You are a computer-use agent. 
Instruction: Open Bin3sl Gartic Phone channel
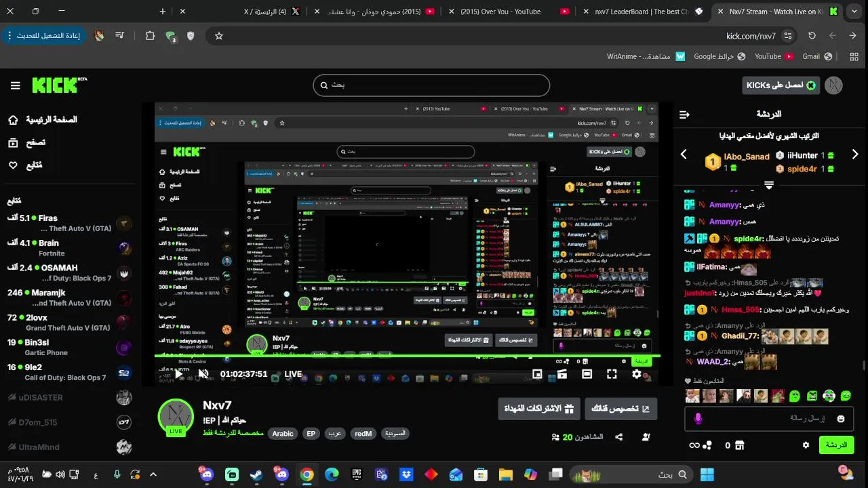[x=68, y=347]
